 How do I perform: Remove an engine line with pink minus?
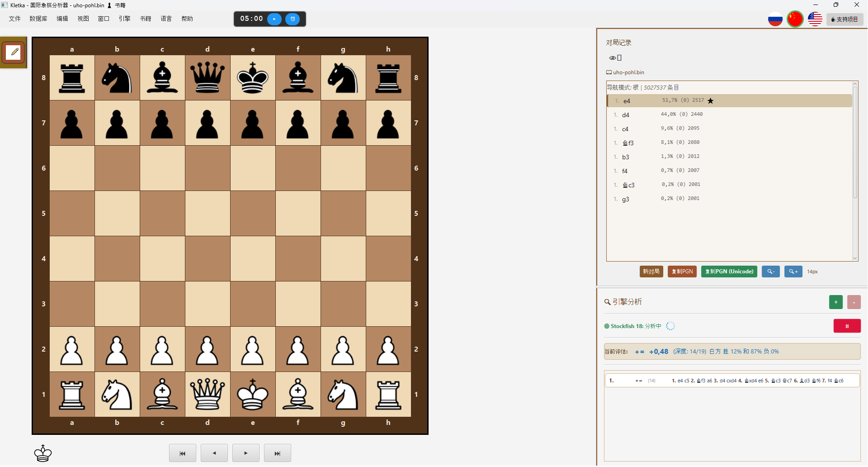854,302
